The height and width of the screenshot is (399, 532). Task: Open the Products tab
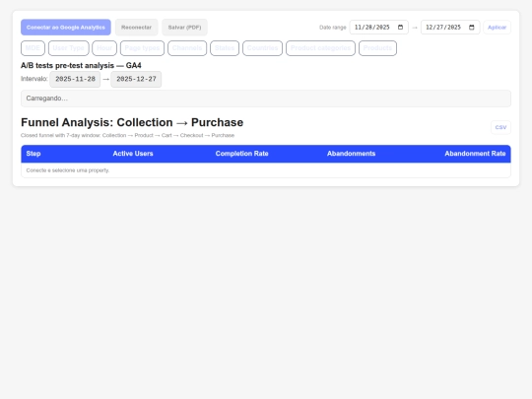pyautogui.click(x=377, y=48)
